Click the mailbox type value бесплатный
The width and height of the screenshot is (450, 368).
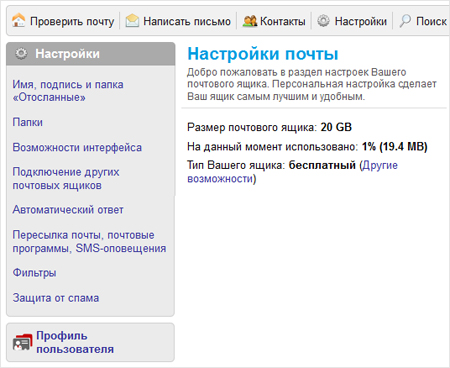click(x=322, y=165)
